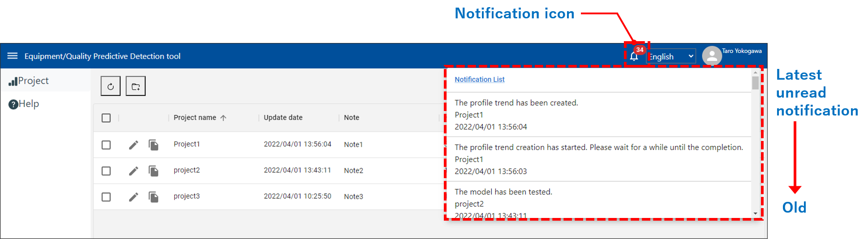Sort by the Update date column header
The height and width of the screenshot is (239, 868).
(x=283, y=117)
